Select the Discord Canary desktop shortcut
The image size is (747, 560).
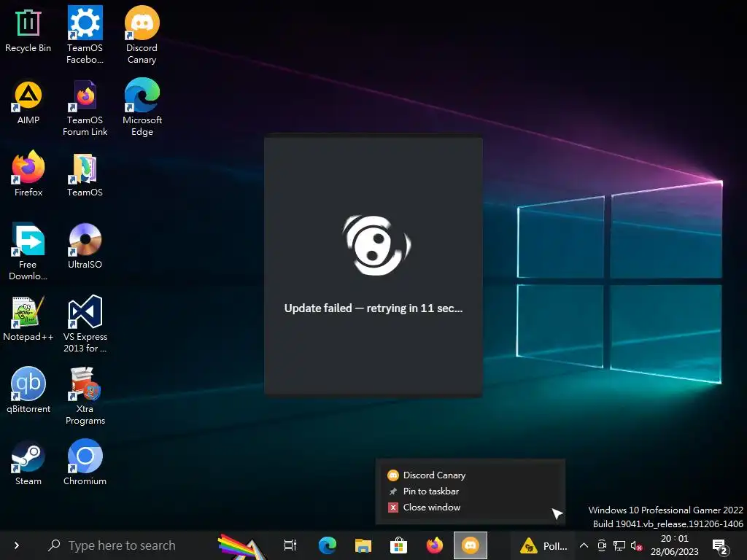142,35
